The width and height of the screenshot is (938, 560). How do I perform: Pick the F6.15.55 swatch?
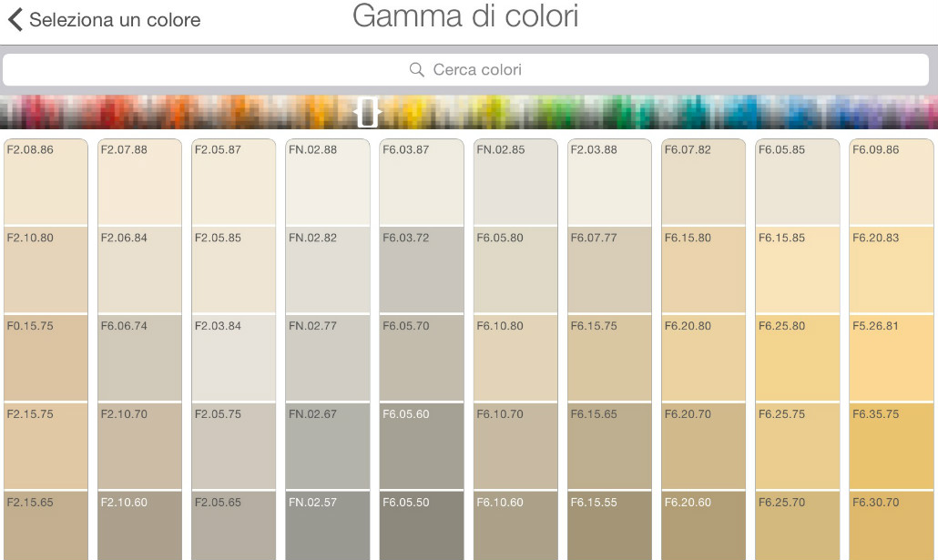pos(609,526)
